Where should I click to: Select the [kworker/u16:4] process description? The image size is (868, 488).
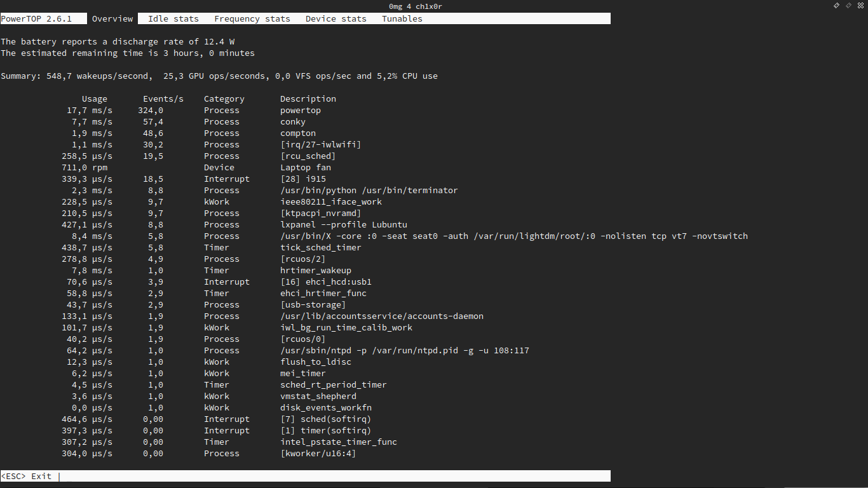318,453
